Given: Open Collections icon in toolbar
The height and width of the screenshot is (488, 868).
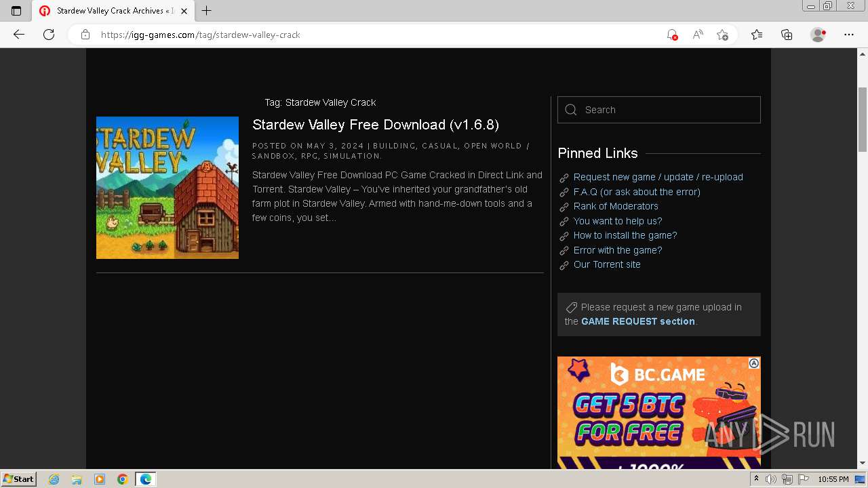Looking at the screenshot, I should (787, 35).
